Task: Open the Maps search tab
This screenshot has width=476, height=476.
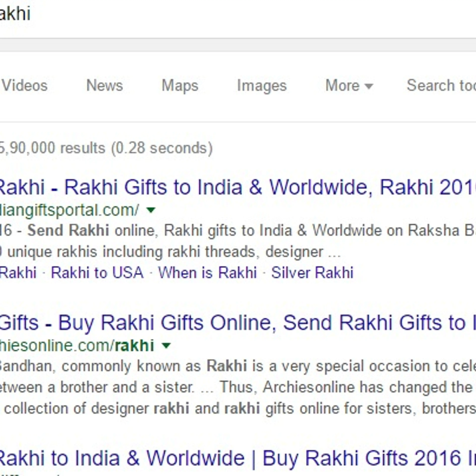Action: tap(180, 86)
